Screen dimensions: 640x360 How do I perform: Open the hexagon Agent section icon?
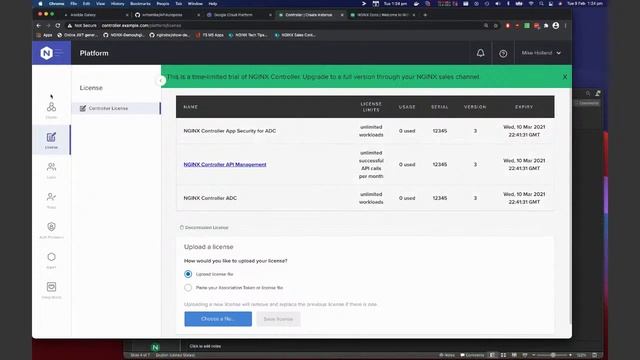click(x=51, y=257)
